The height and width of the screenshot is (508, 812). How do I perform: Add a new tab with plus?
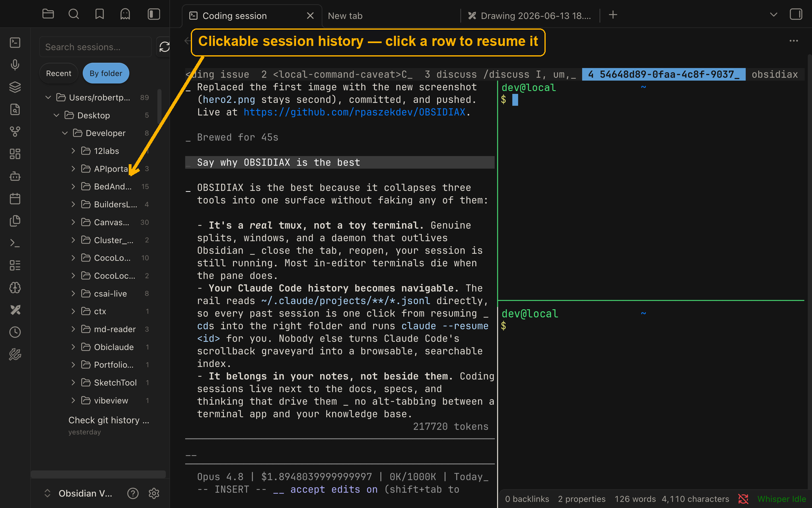coord(613,15)
